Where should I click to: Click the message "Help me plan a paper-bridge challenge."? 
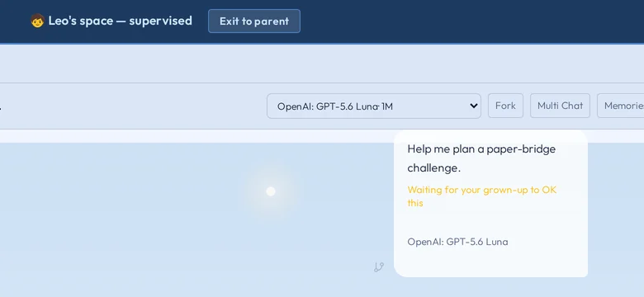481,158
